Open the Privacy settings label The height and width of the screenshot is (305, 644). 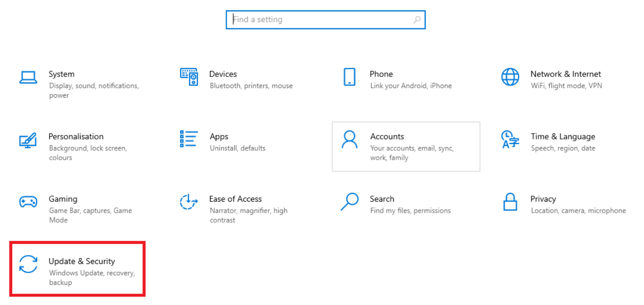[x=543, y=199]
